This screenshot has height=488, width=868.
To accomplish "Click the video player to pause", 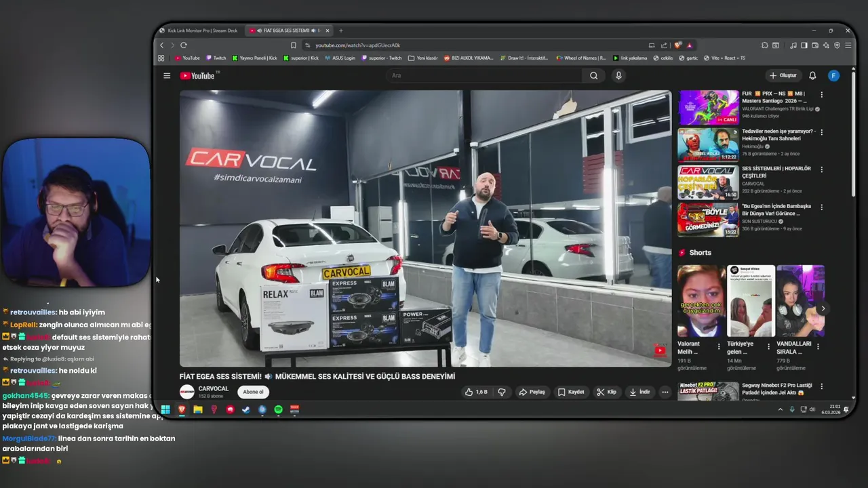I will pos(425,228).
